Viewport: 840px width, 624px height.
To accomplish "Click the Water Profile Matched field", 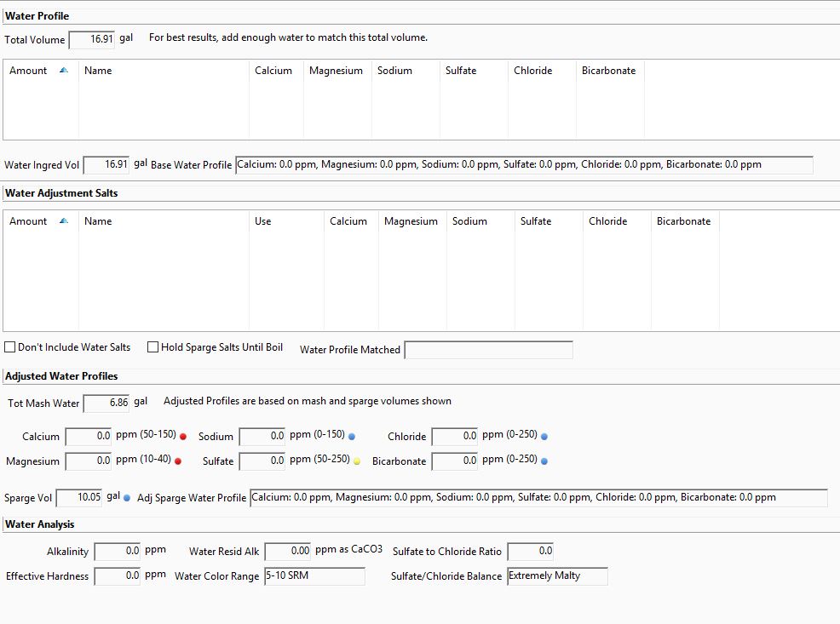I will pyautogui.click(x=488, y=350).
